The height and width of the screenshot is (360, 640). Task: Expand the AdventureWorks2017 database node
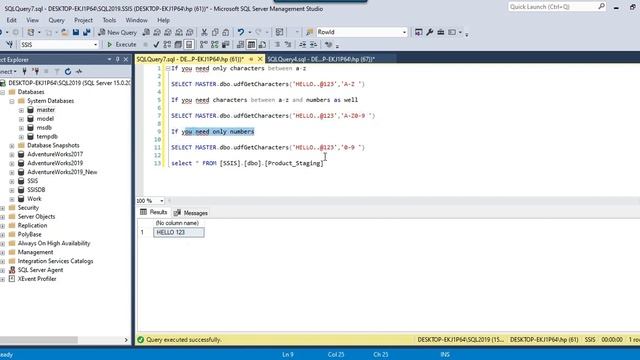click(x=12, y=155)
